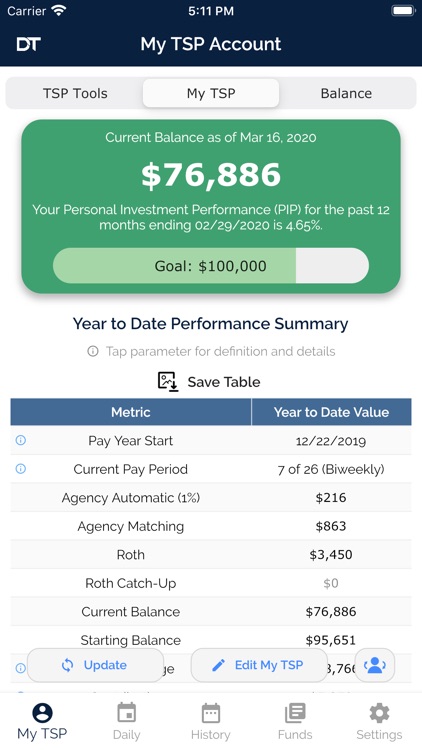Tap the Agency Matching metric row
This screenshot has height=750, width=422.
click(211, 526)
